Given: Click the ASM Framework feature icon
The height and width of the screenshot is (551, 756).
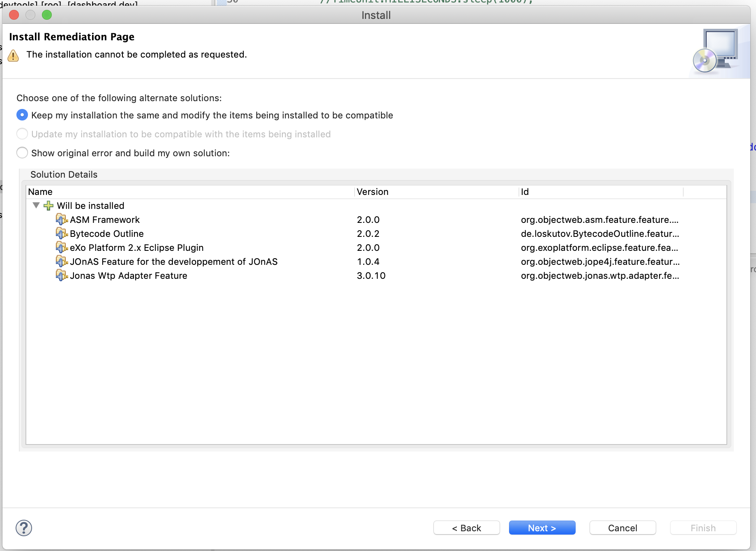Looking at the screenshot, I should point(62,220).
